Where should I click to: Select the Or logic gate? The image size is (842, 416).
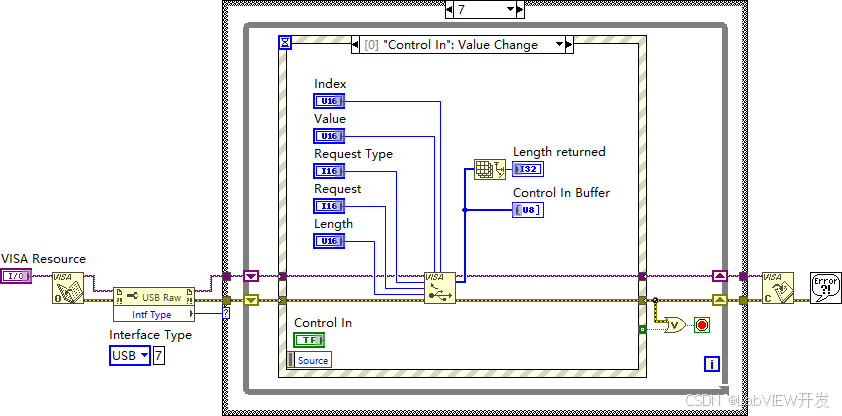tap(675, 325)
